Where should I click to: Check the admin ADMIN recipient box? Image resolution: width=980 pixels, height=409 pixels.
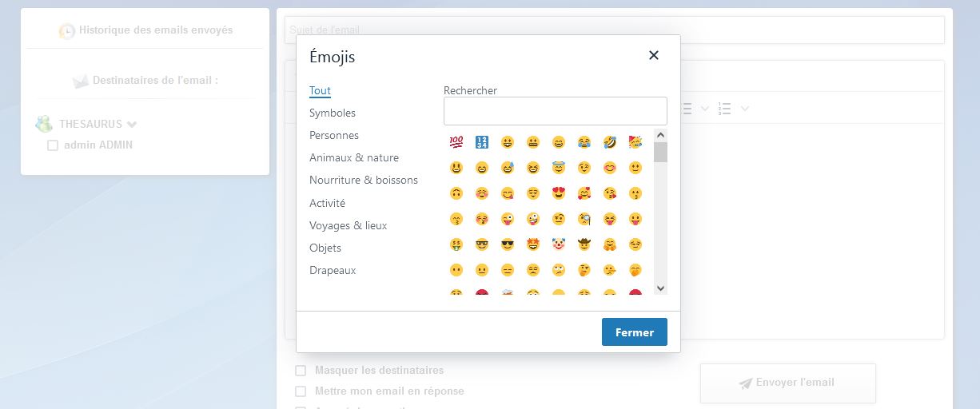pyautogui.click(x=53, y=145)
